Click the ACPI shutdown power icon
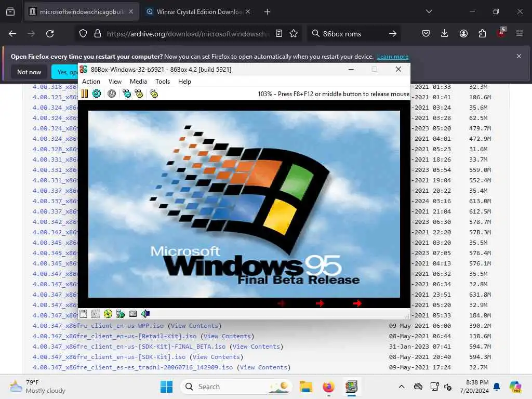Viewport: 532px width, 399px height. pos(112,94)
